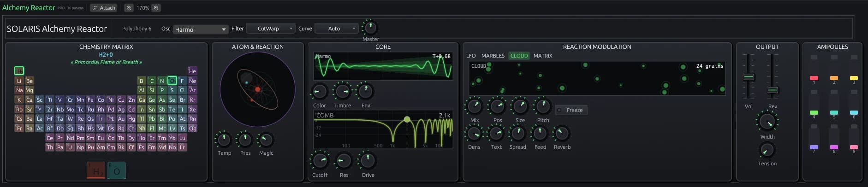Click the cloud Pitch knob
Viewport: 868px width, 187px height.
click(x=543, y=106)
